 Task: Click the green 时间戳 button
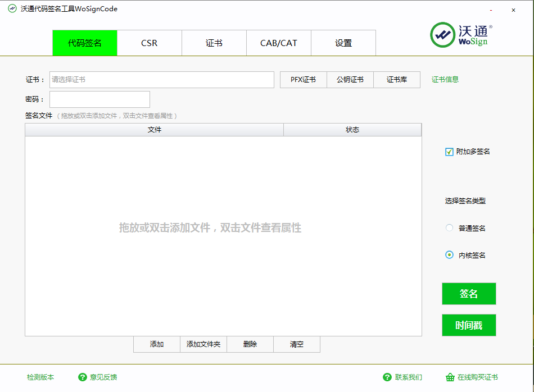[469, 325]
